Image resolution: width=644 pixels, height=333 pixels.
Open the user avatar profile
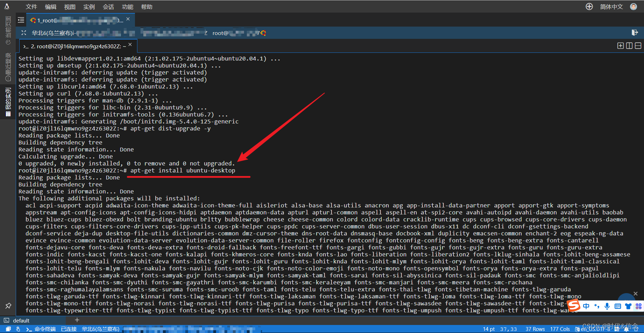(x=634, y=7)
